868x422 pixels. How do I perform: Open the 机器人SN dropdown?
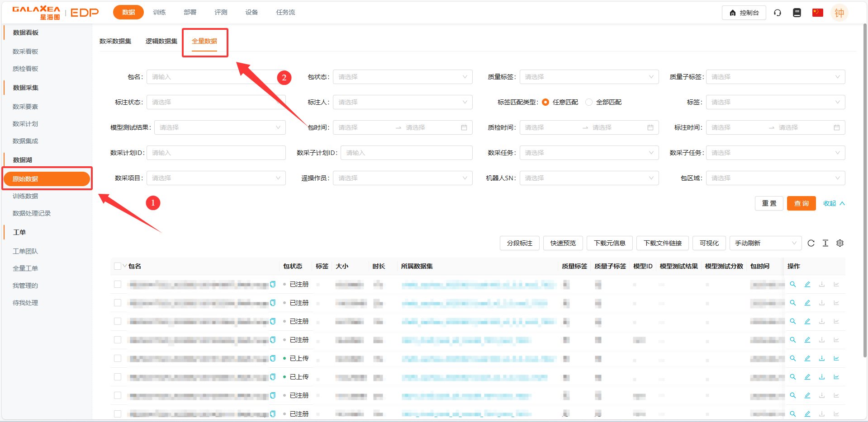point(589,178)
